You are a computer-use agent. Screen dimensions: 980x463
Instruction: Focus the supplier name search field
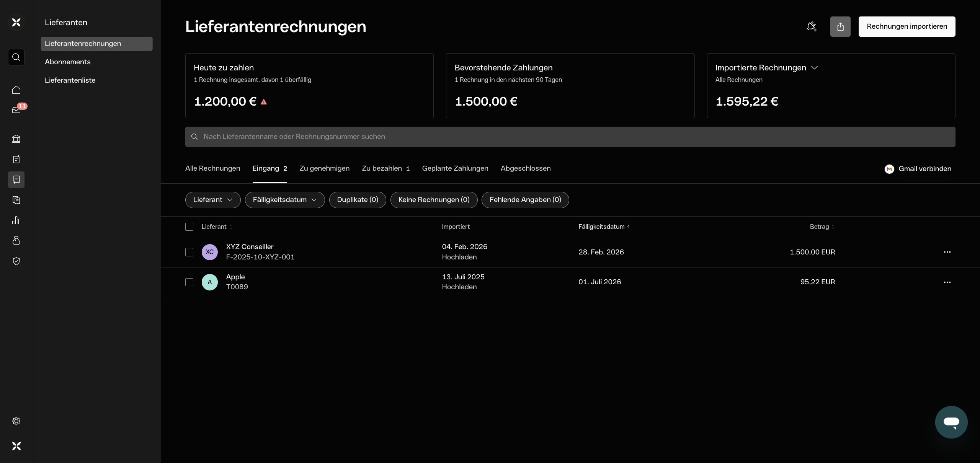click(x=570, y=137)
